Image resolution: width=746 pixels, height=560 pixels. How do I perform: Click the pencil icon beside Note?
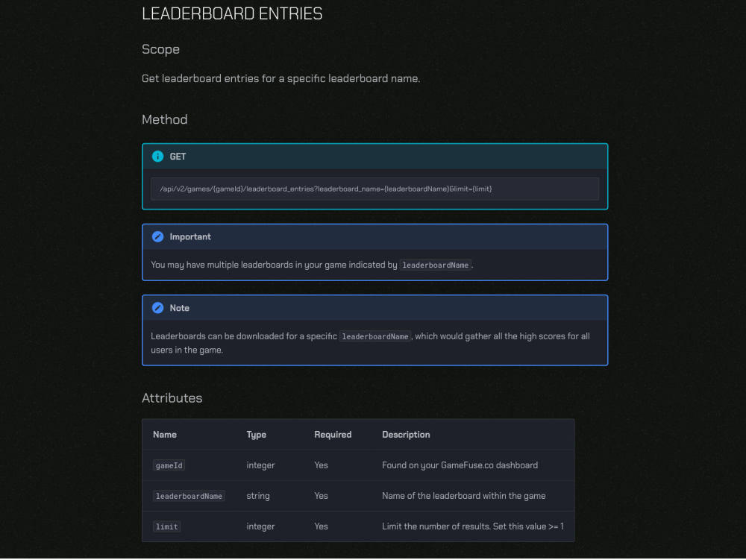click(157, 308)
